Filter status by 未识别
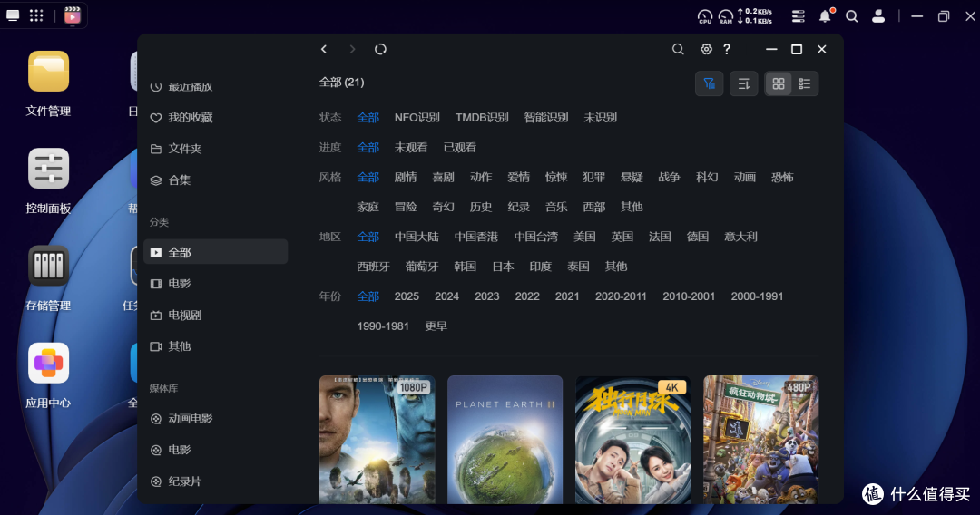The image size is (980, 515). click(601, 117)
